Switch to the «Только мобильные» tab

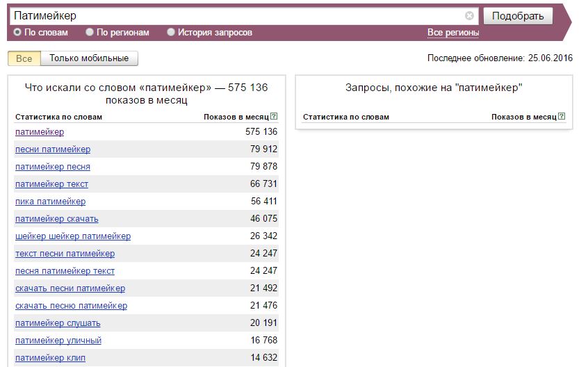click(89, 58)
